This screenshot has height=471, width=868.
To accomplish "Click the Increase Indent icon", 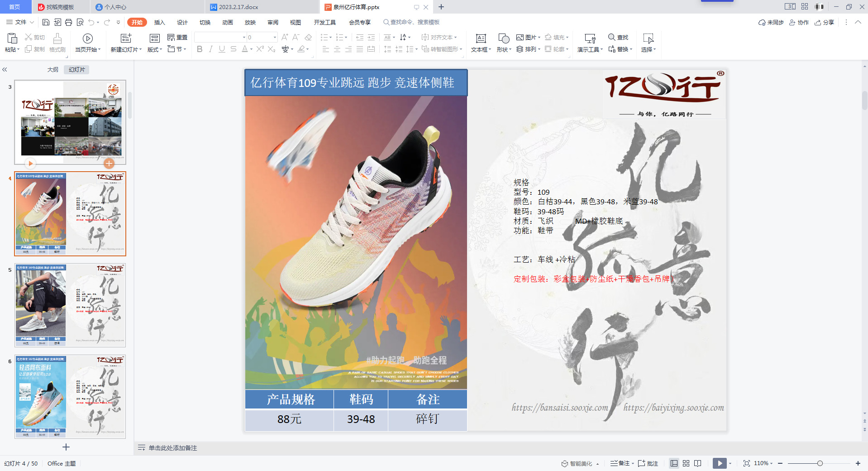I will [371, 37].
